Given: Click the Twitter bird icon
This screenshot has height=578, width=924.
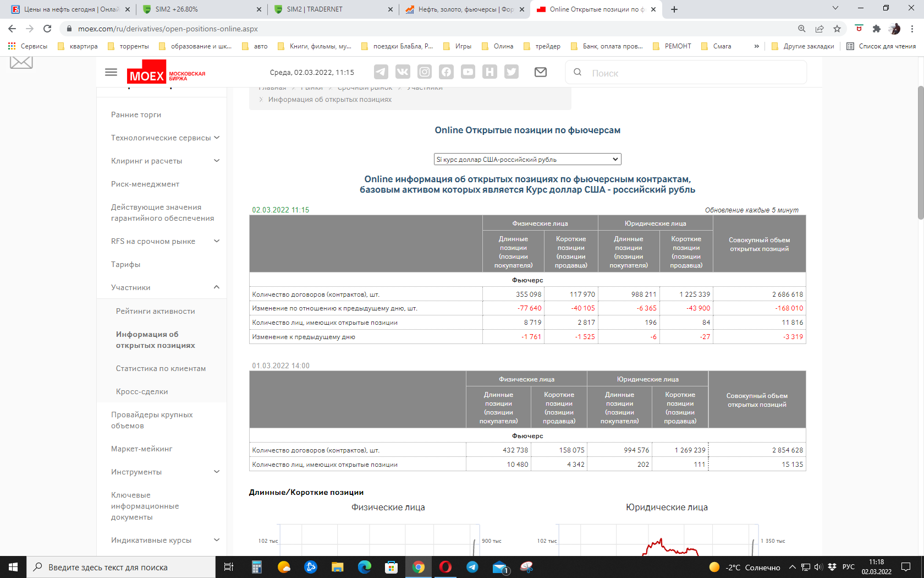Looking at the screenshot, I should [512, 72].
